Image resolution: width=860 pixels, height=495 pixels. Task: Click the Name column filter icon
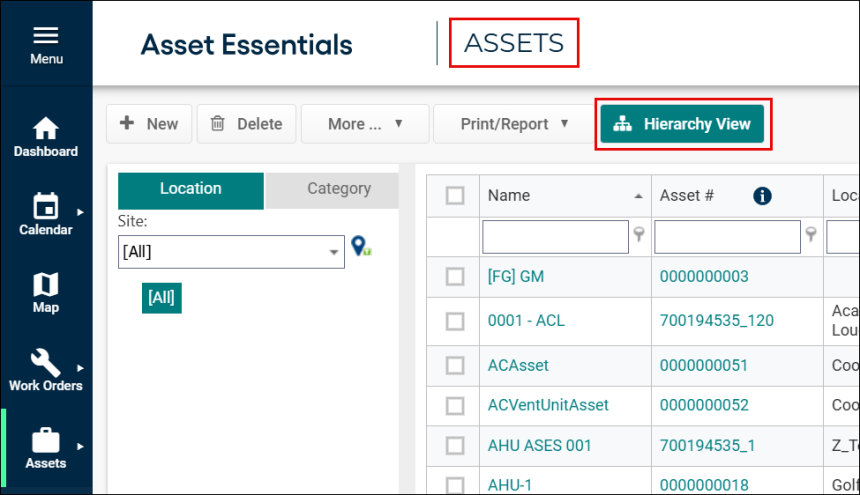click(x=639, y=234)
